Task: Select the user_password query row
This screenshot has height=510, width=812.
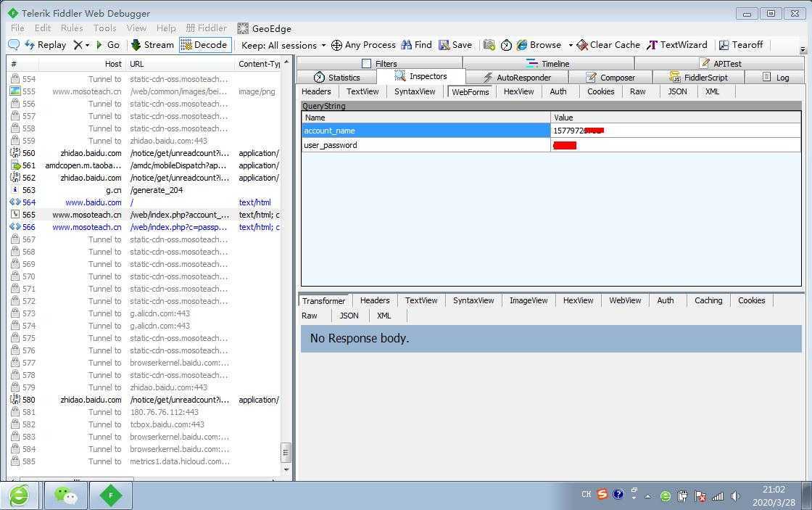Action: [x=551, y=145]
